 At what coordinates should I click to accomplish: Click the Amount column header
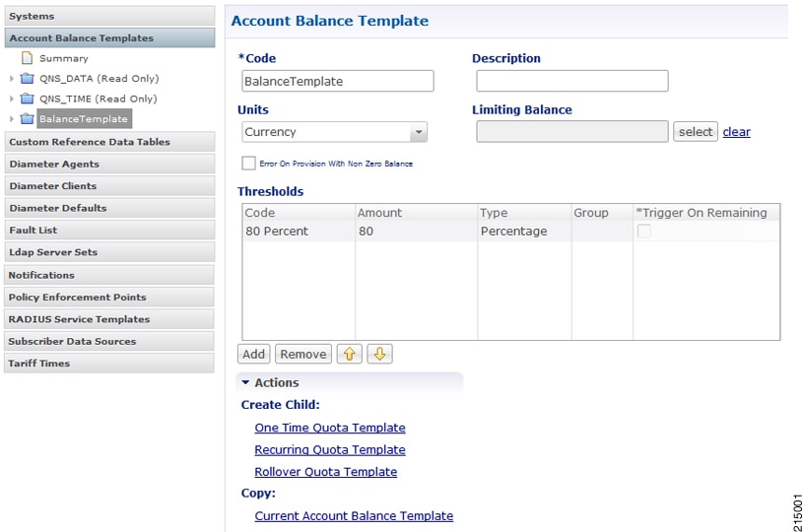click(417, 213)
